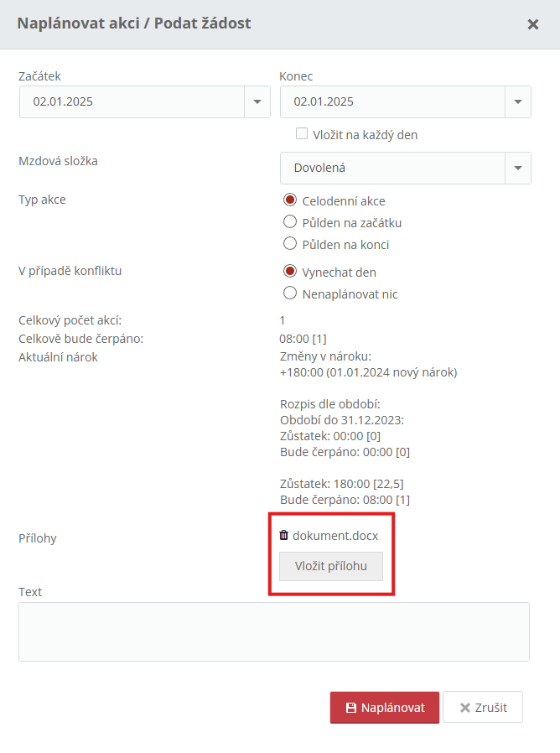Image resolution: width=560 pixels, height=753 pixels.
Task: Click the X icon on the Zrušit button
Action: (465, 708)
